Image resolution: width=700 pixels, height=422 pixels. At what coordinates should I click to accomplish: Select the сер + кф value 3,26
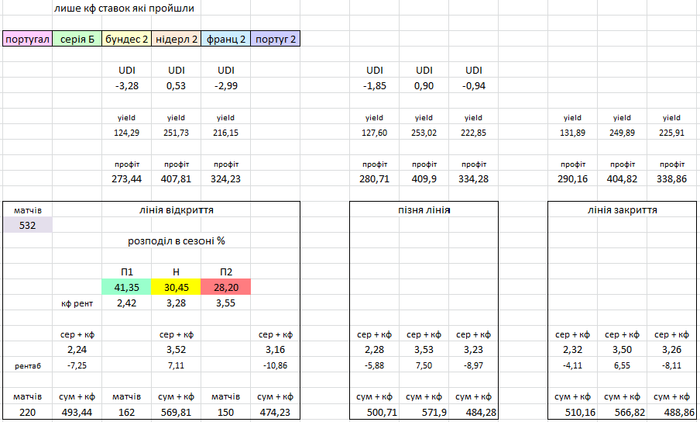tap(672, 349)
